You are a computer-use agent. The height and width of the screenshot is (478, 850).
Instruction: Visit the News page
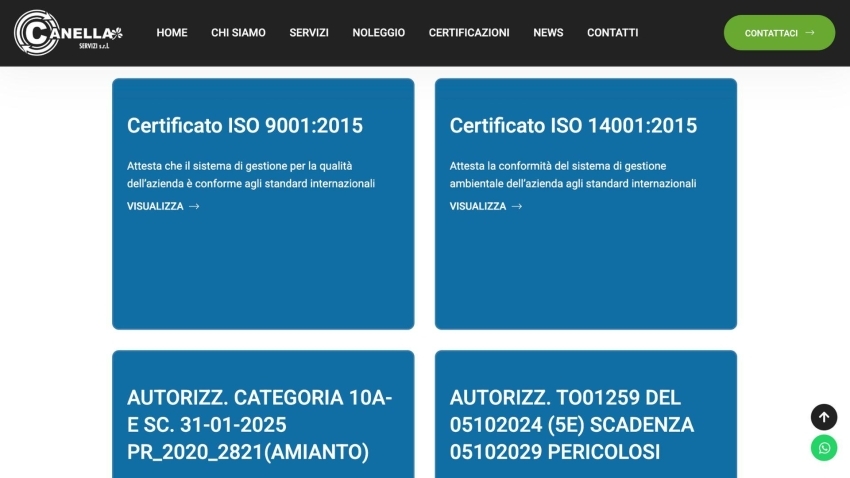548,33
